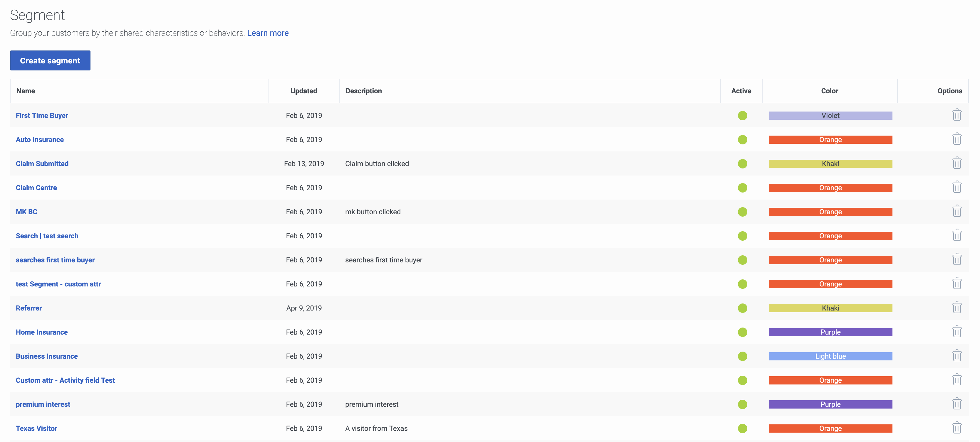The width and height of the screenshot is (980, 442).
Task: Click the Violet color bar
Action: [830, 116]
